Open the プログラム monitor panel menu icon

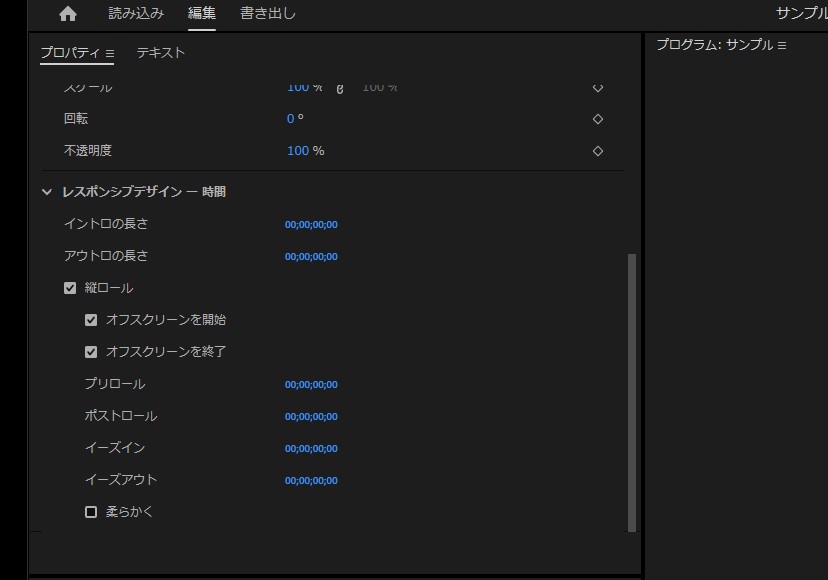pos(782,46)
